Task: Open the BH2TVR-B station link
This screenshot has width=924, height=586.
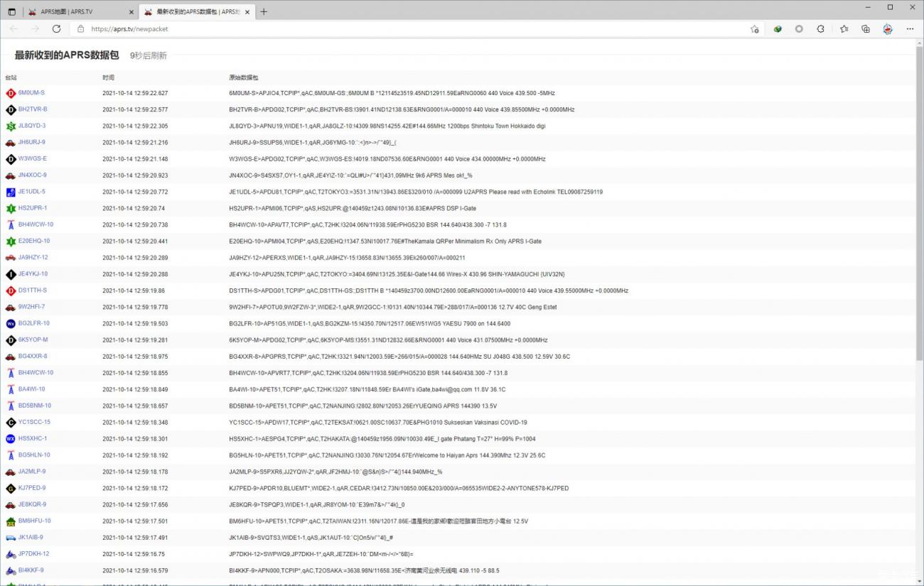Action: [x=33, y=109]
